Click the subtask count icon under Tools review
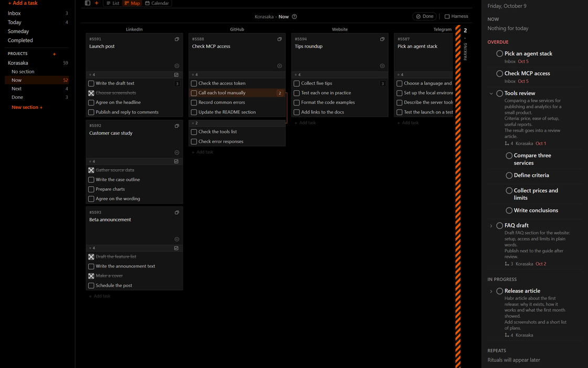 507,144
